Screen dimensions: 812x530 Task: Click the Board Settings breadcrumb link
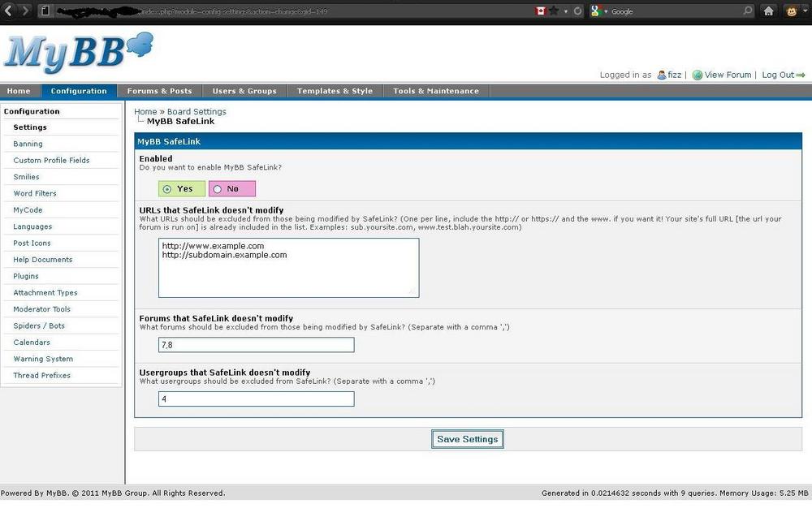click(197, 112)
